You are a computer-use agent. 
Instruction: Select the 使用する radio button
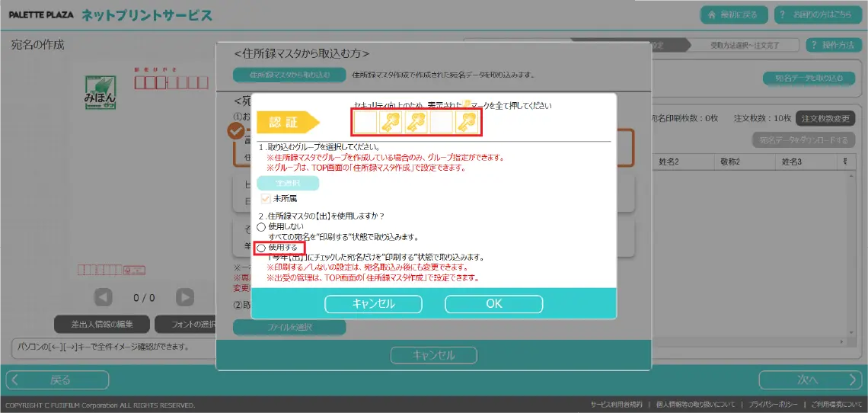point(261,248)
